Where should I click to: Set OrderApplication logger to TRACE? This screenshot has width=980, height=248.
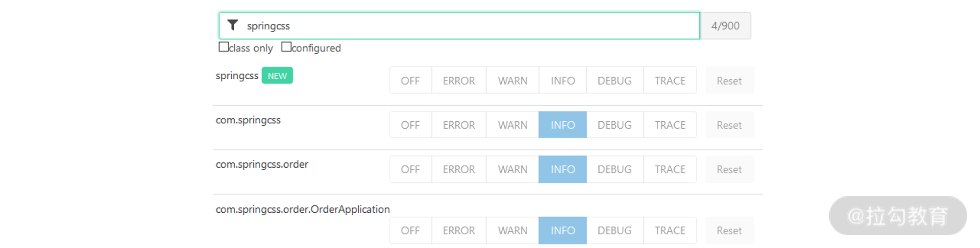coord(670,230)
